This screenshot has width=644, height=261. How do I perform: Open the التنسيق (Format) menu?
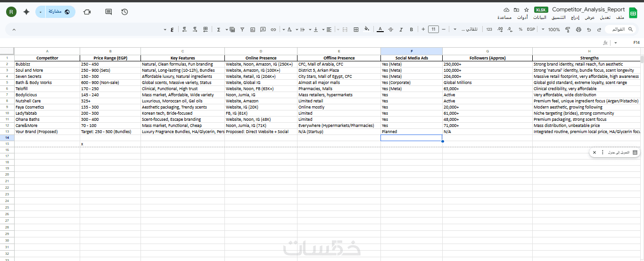(558, 17)
